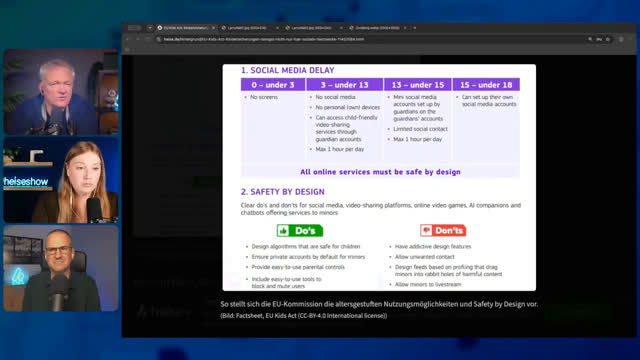
Task: Close the .webp image tab
Action: click(x=405, y=28)
